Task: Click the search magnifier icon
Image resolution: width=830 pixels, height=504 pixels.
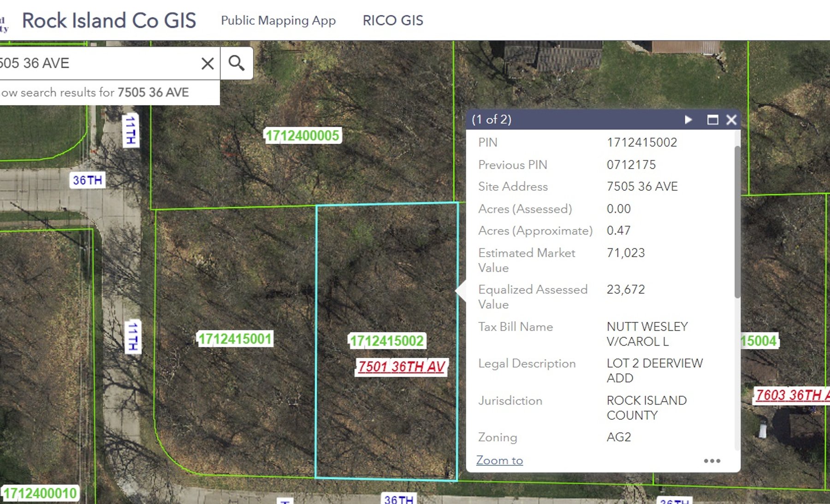Action: [237, 63]
